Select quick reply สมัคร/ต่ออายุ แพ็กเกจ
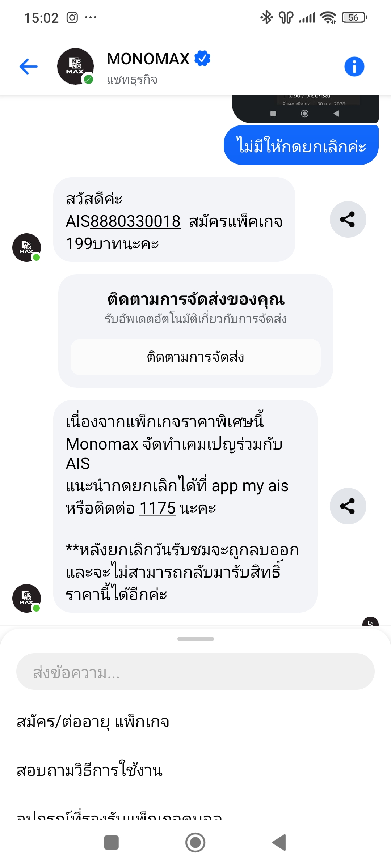This screenshot has width=391, height=868. 93,722
